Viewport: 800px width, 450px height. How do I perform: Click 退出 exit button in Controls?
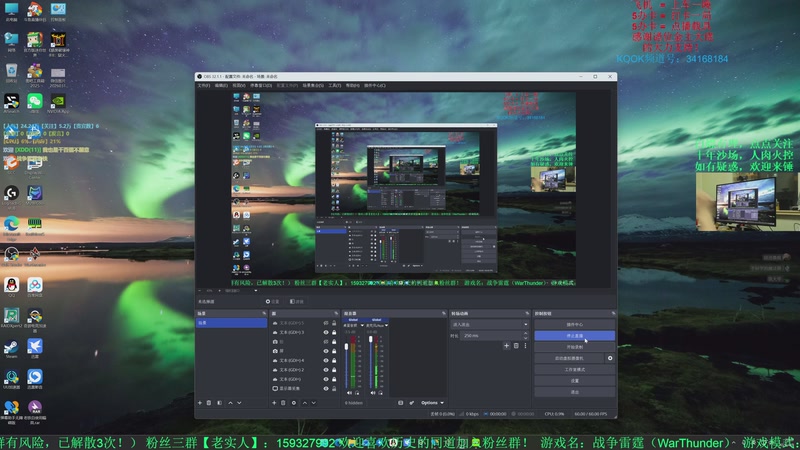click(574, 392)
